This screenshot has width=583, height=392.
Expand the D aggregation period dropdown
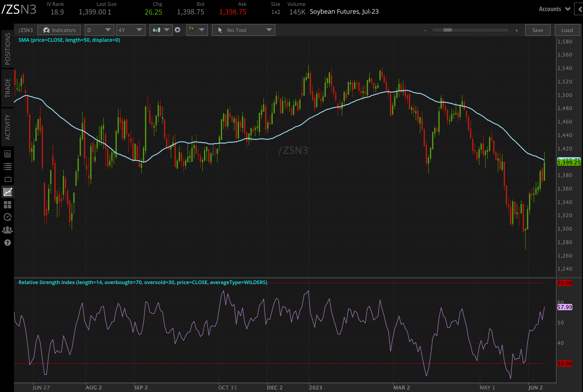point(99,30)
